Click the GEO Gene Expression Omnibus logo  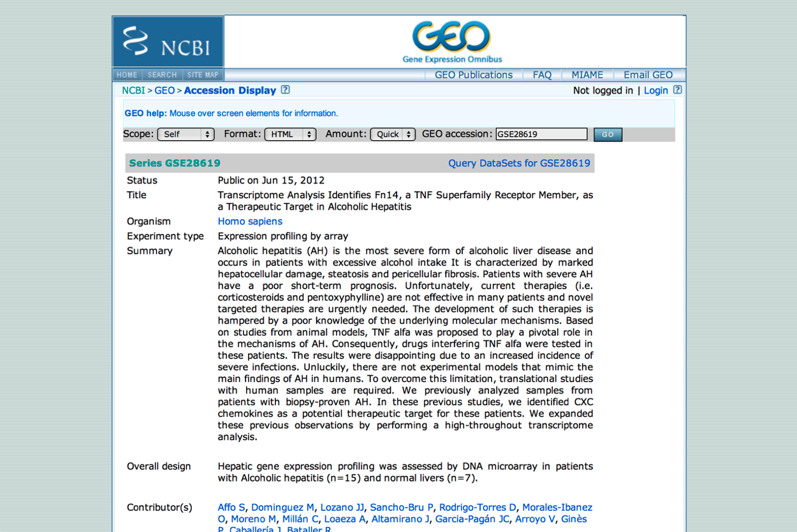point(452,42)
